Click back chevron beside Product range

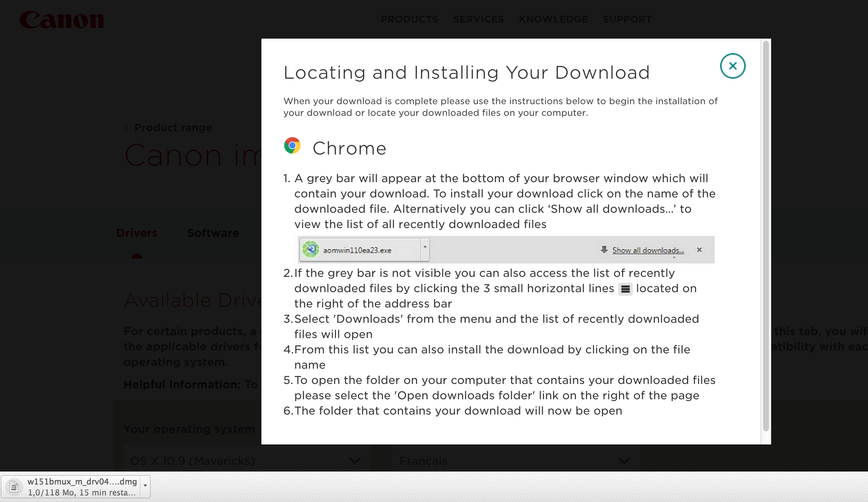(x=126, y=128)
